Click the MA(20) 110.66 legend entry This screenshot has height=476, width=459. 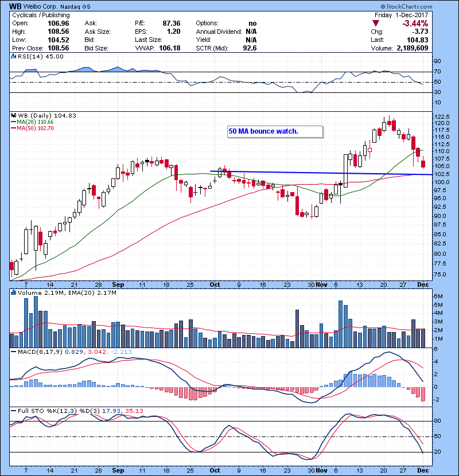click(32, 122)
